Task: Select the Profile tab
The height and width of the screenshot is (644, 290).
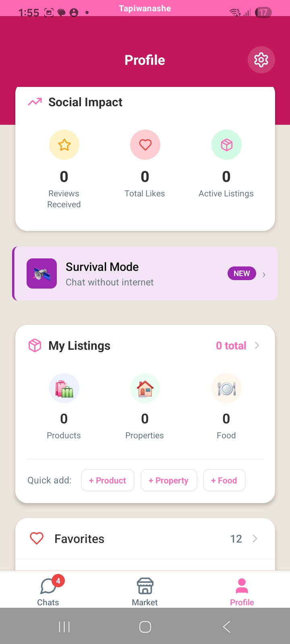Action: (242, 591)
